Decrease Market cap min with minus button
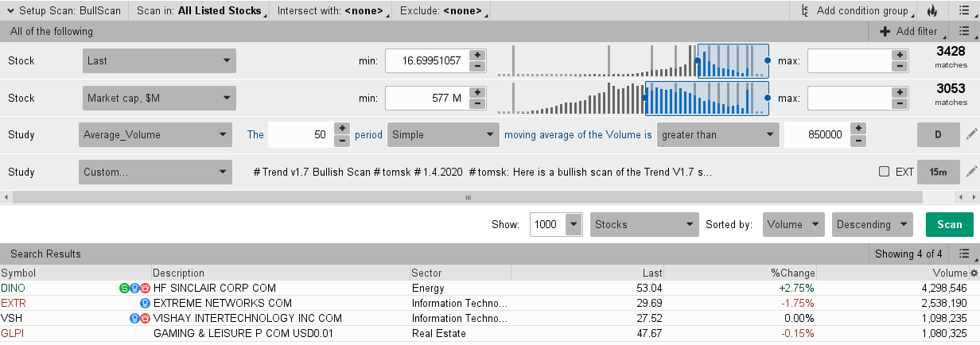980x345 pixels. (x=477, y=104)
